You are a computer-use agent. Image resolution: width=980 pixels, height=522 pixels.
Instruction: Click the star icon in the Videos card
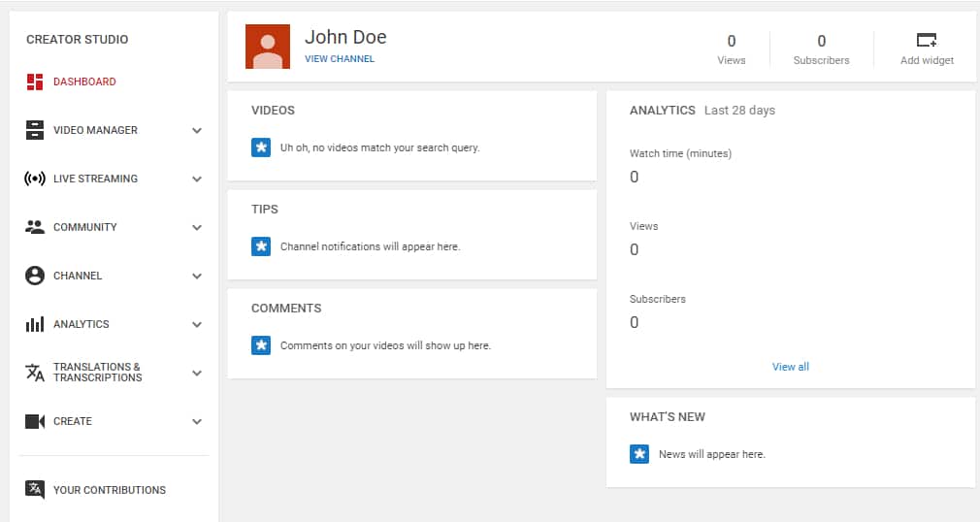click(261, 147)
